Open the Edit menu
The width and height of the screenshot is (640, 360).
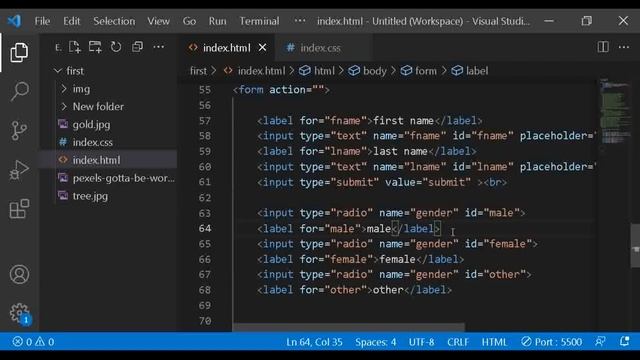pos(71,21)
